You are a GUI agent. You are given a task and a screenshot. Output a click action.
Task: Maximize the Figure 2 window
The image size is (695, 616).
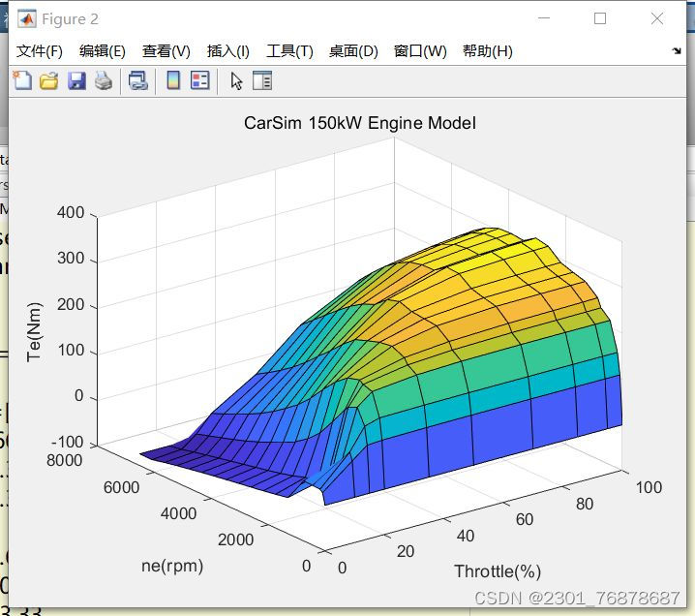click(600, 18)
